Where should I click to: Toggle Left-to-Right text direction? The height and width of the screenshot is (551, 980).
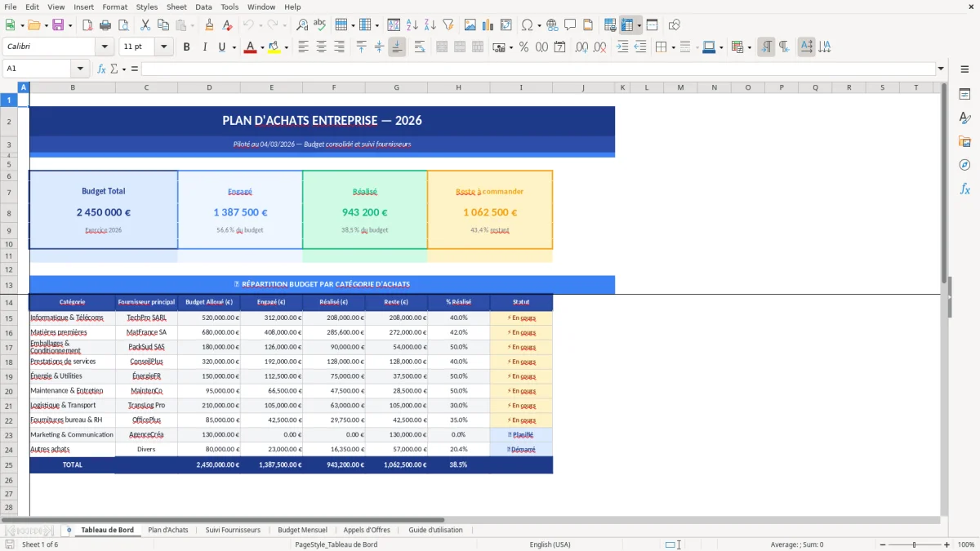pyautogui.click(x=766, y=47)
